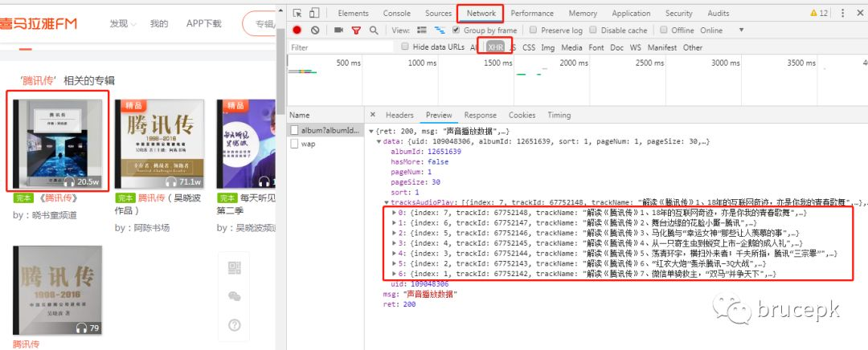Switch to the Response tab
The height and width of the screenshot is (350, 868).
(x=480, y=115)
